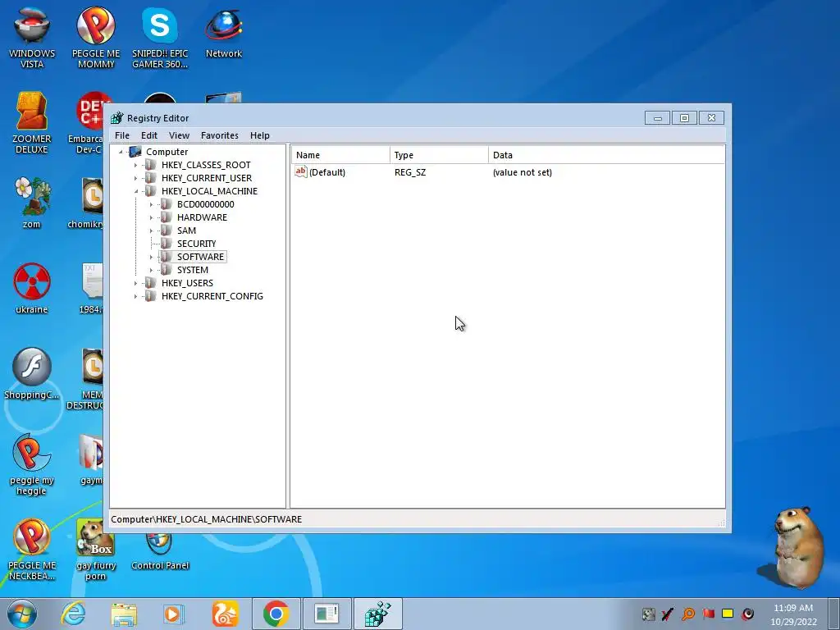
Task: Select the BCD00000000 key
Action: coord(205,204)
